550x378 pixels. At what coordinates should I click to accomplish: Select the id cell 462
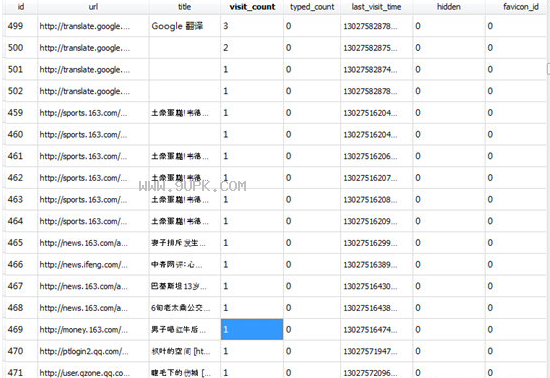(21, 178)
